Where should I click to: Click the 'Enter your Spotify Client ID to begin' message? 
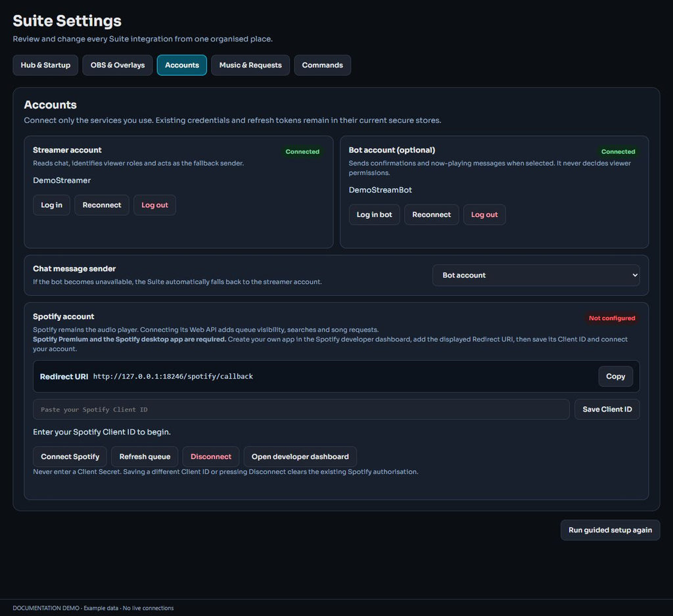102,432
